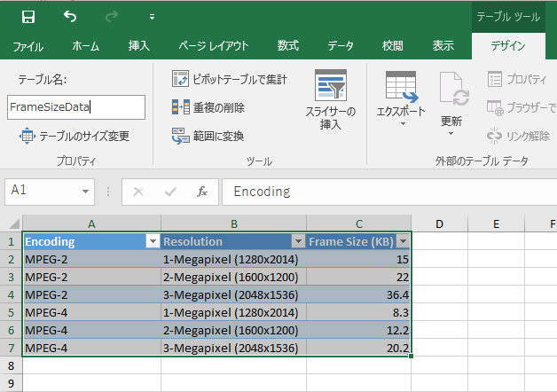
Task: Click row 3 cell 2-Megapixel (1600x1200)
Action: coord(234,277)
